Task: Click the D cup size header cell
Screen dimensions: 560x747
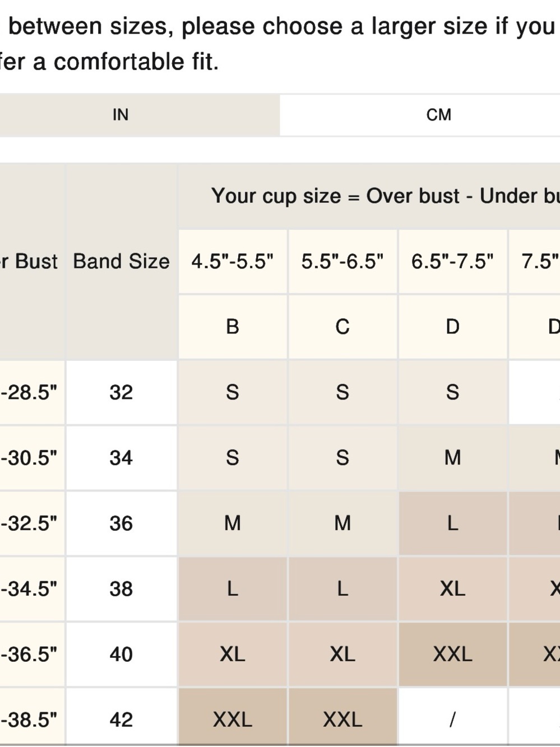Action: point(452,327)
